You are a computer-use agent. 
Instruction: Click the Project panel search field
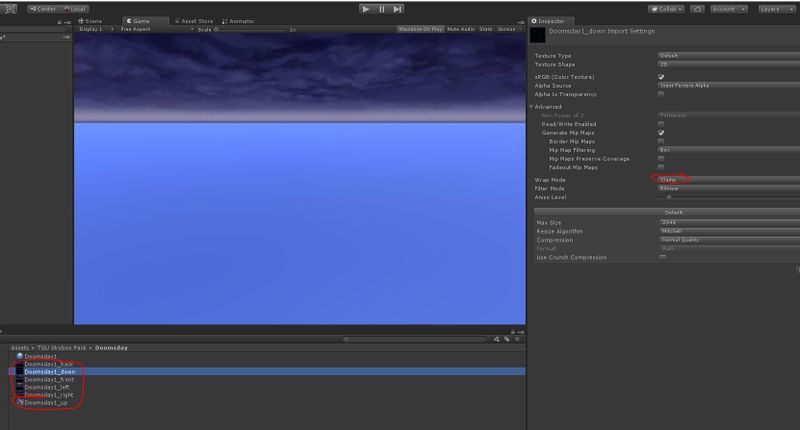click(x=414, y=339)
